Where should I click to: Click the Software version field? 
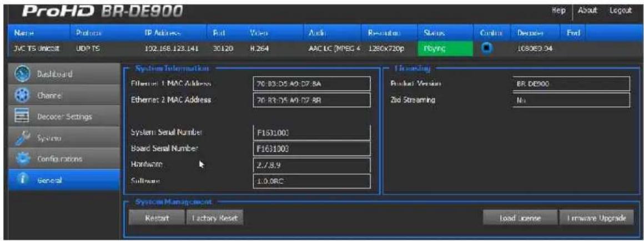(311, 181)
